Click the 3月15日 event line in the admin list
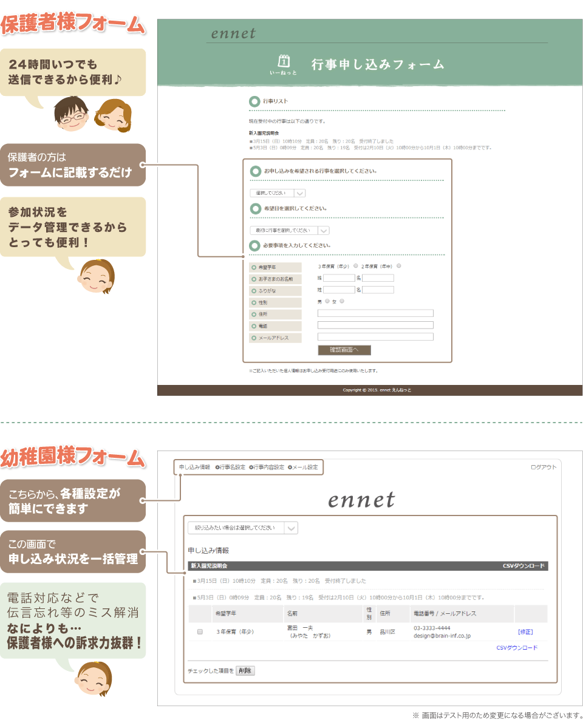Viewport: 583px width, 728px height. point(279,581)
